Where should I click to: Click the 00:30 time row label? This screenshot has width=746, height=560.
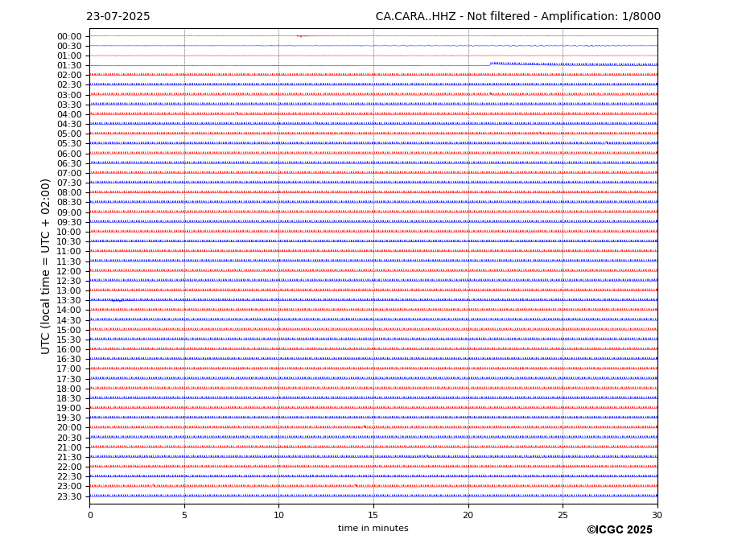point(69,46)
